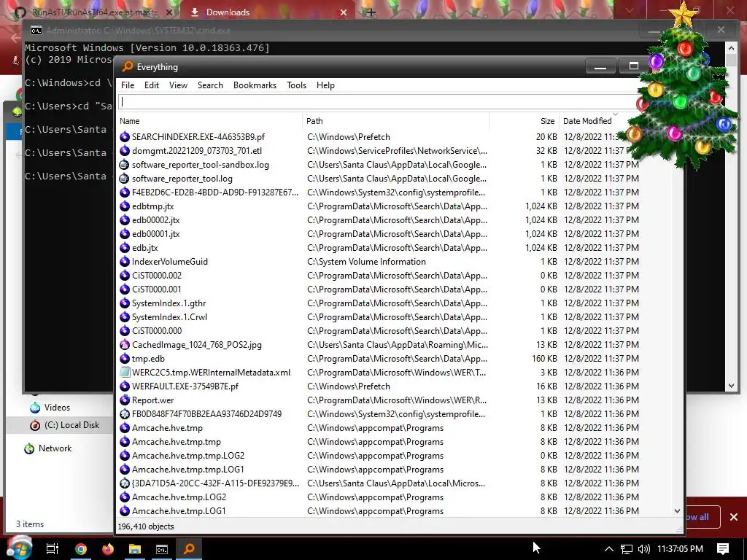Viewport: 747px width, 560px height.
Task: Select the FB0D848F74F70BB2EAA93746D24D9749 file icon
Action: click(x=124, y=414)
